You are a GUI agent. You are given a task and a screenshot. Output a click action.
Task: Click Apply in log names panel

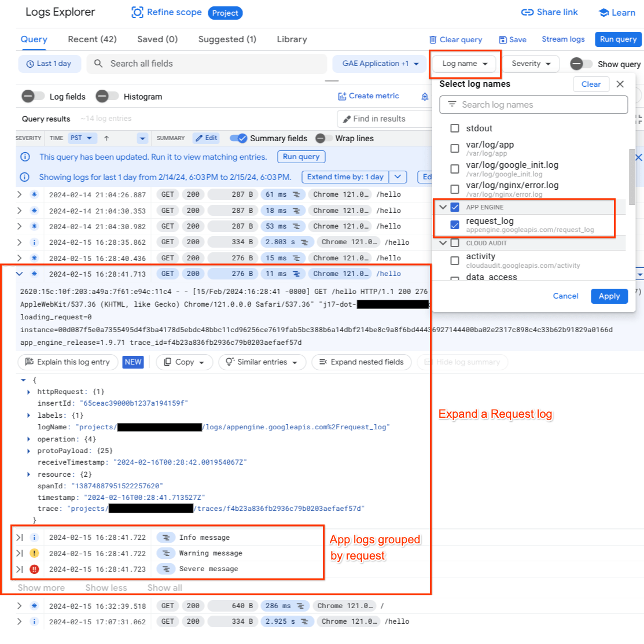(609, 296)
